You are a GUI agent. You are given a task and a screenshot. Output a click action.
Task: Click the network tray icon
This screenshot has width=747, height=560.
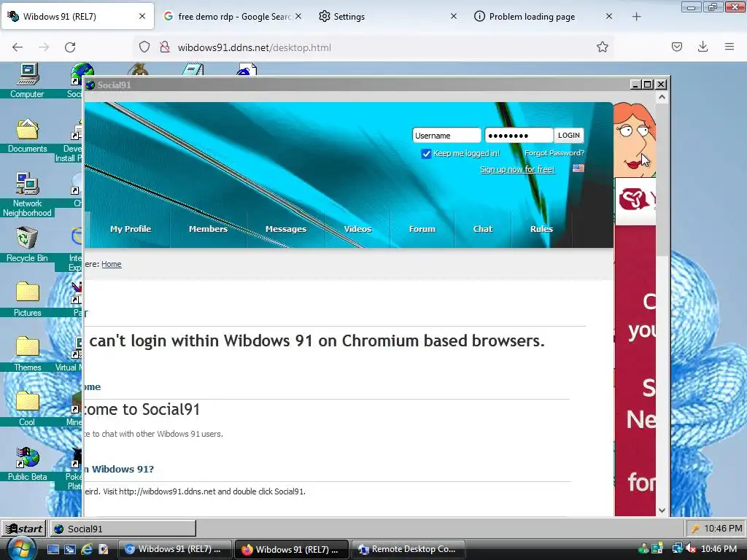click(677, 549)
